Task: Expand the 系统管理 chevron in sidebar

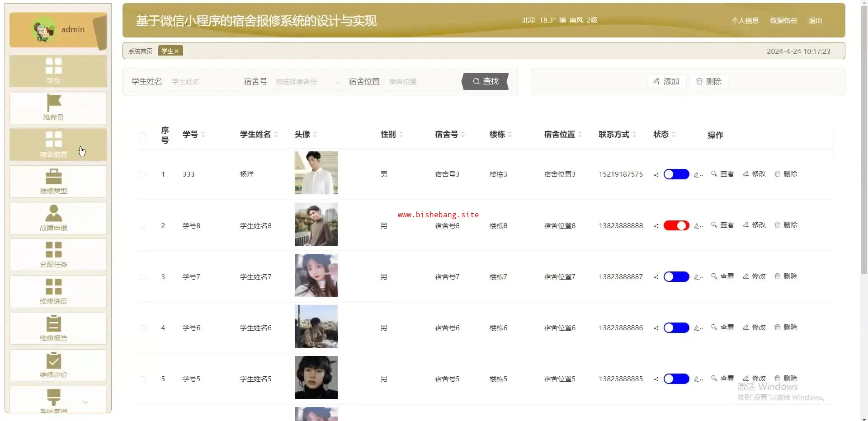Action: coord(85,402)
